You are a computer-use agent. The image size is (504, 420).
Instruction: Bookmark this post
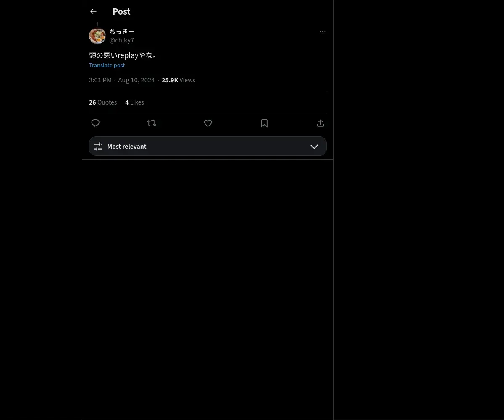pos(264,123)
